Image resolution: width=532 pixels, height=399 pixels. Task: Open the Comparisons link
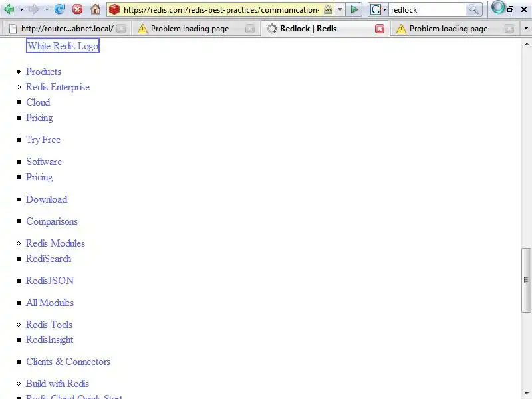52,221
